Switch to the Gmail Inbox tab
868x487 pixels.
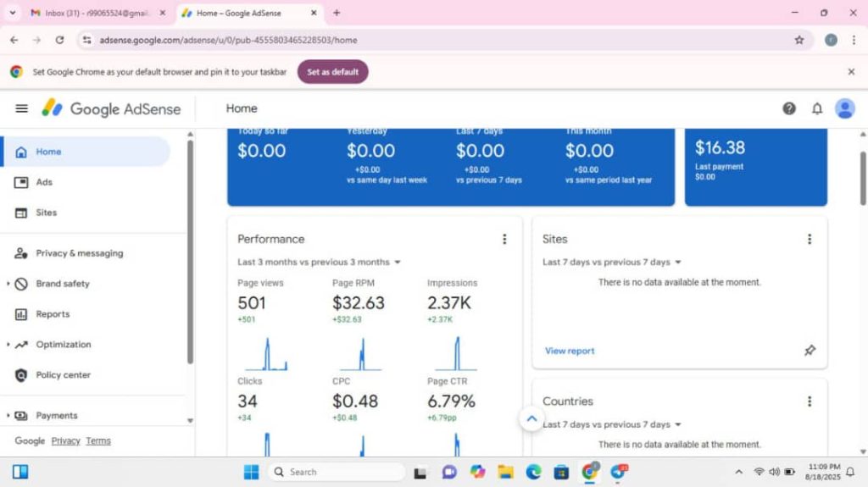point(93,14)
